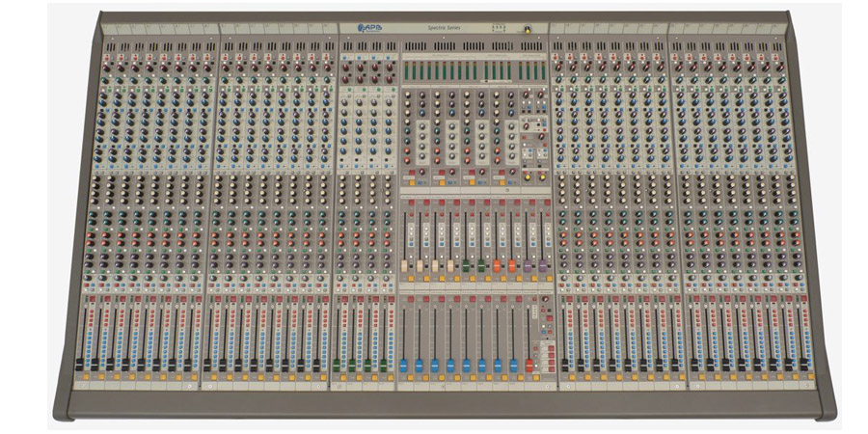Screen dimensions: 868x434
Task: Toggle yellow solo button below red master fader
Action: [536, 378]
